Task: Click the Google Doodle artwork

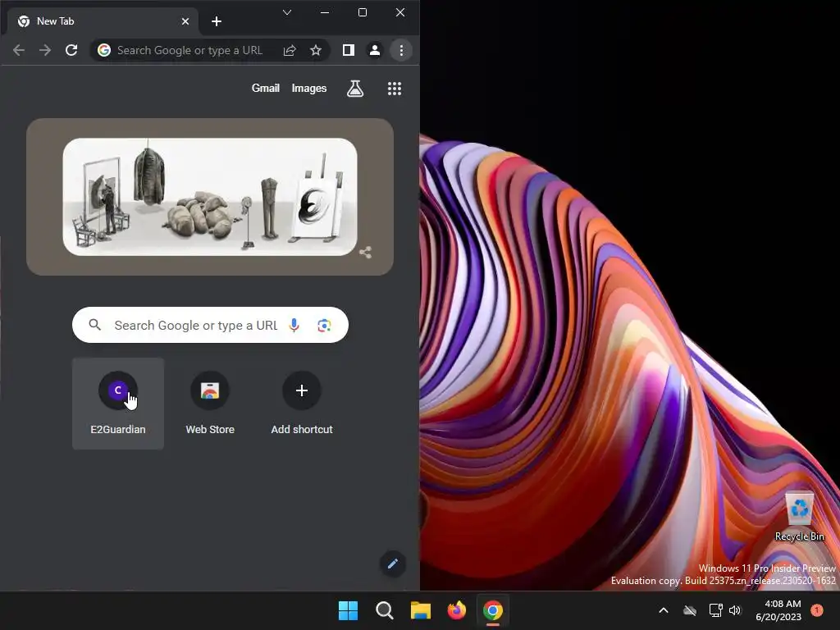Action: click(210, 197)
